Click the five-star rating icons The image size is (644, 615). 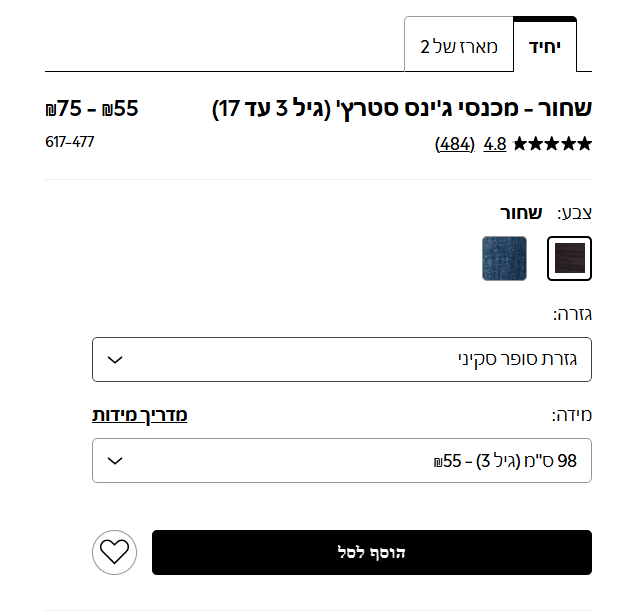552,144
